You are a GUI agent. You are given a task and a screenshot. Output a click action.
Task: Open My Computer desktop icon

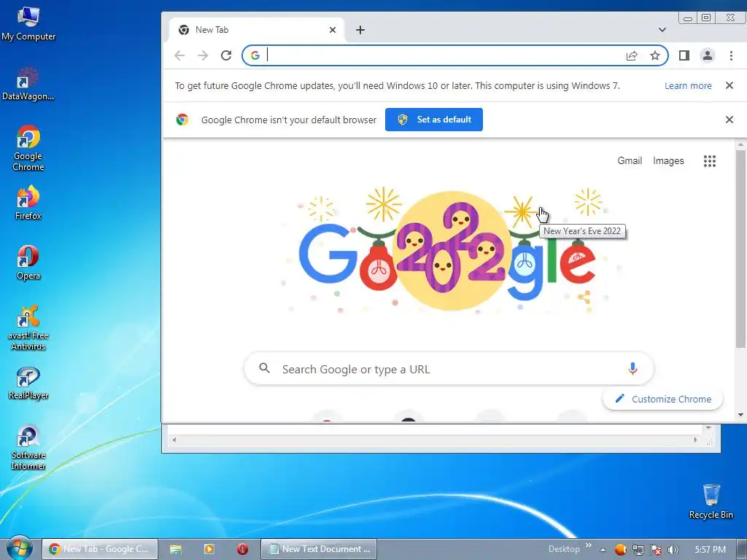click(x=28, y=23)
